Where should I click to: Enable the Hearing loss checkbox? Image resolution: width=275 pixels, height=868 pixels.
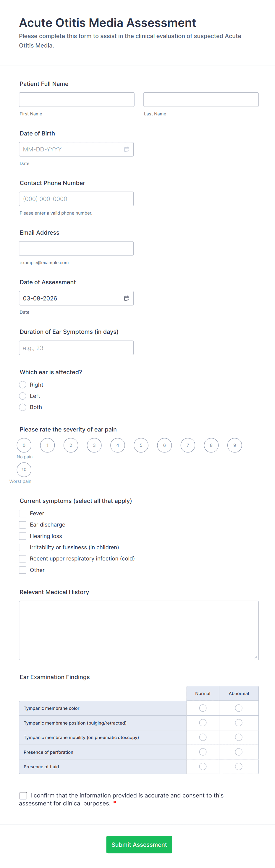[22, 536]
